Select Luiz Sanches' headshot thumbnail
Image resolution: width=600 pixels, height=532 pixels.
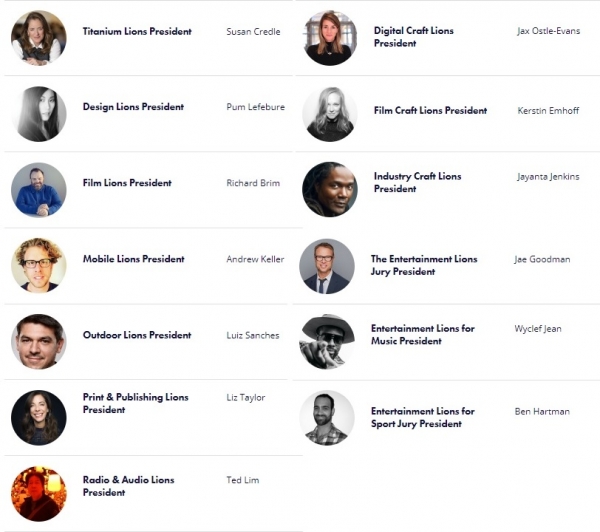(x=39, y=342)
